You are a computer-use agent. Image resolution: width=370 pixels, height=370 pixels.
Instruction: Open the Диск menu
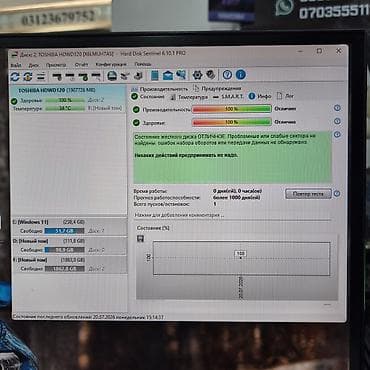tap(34, 65)
